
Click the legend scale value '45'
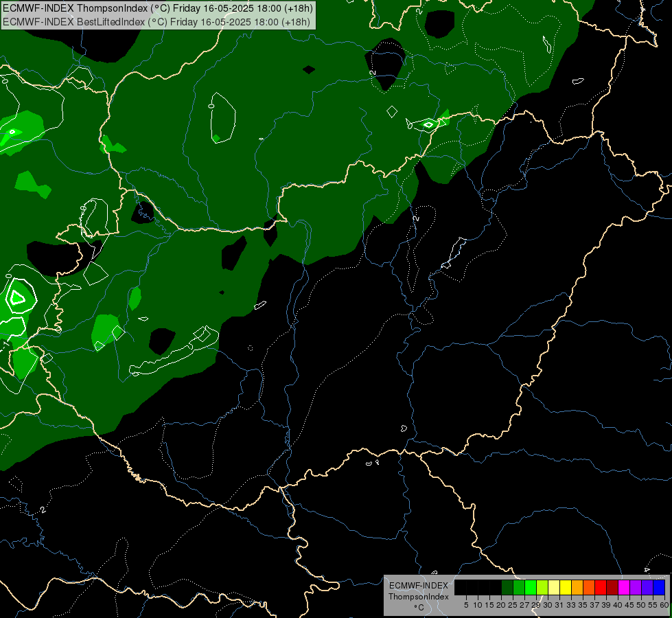tap(629, 605)
